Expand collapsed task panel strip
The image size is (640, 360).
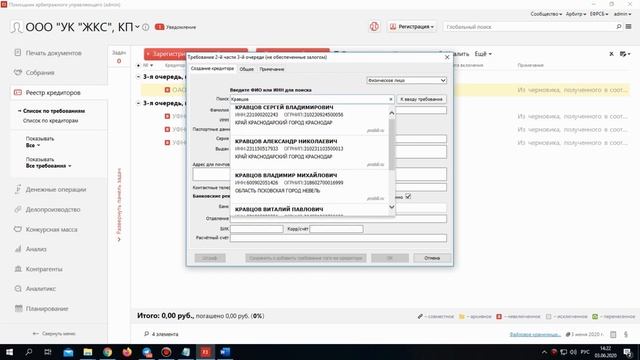point(119,204)
